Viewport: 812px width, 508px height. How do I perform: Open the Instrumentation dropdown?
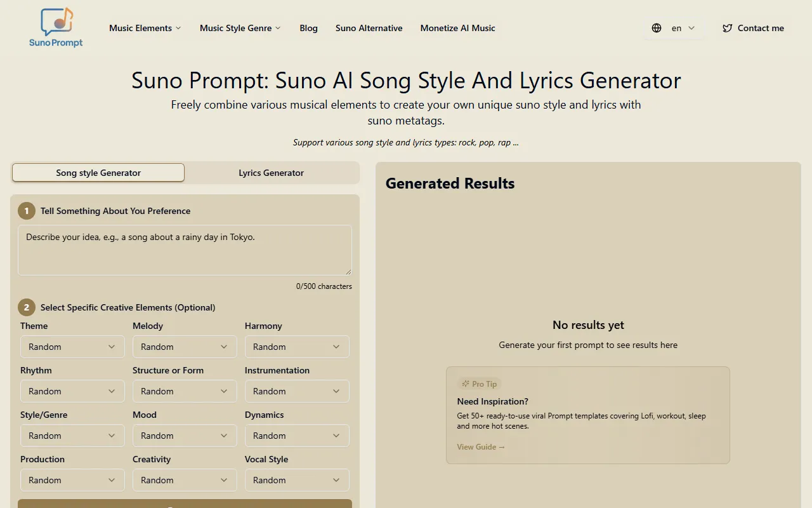(297, 391)
